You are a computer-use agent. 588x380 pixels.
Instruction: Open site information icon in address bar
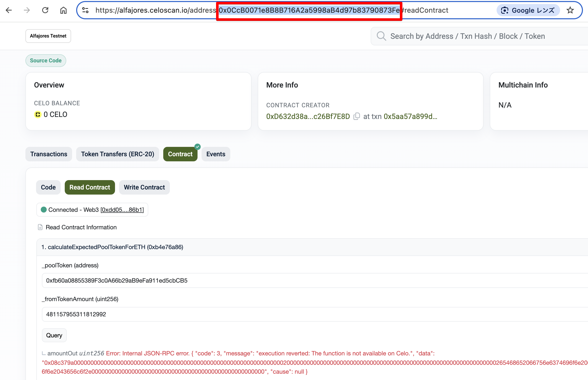[85, 10]
